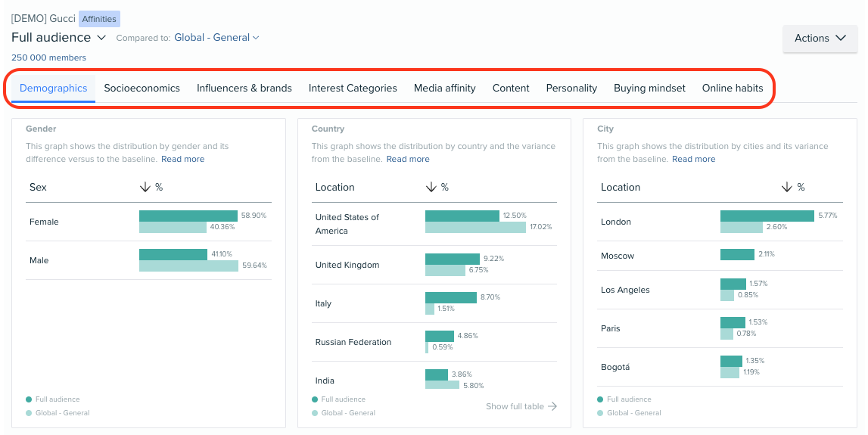The width and height of the screenshot is (868, 435).
Task: Click the Show full table arrow icon
Action: tap(552, 406)
